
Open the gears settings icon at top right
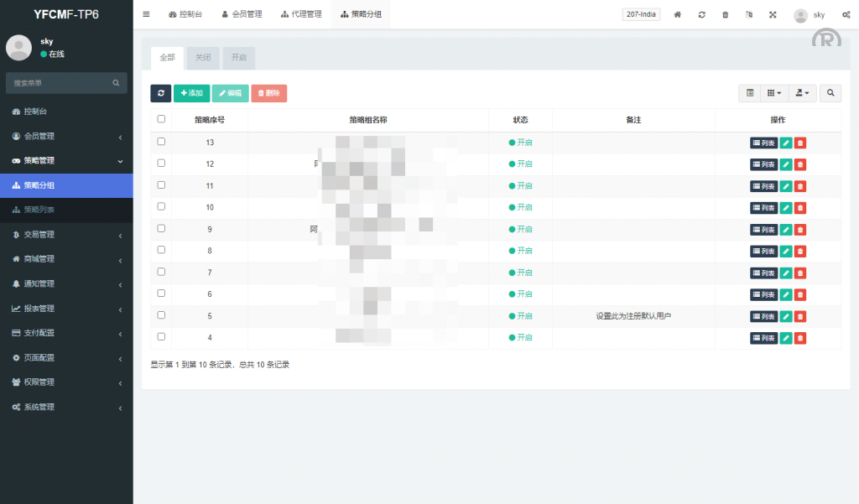click(x=845, y=14)
